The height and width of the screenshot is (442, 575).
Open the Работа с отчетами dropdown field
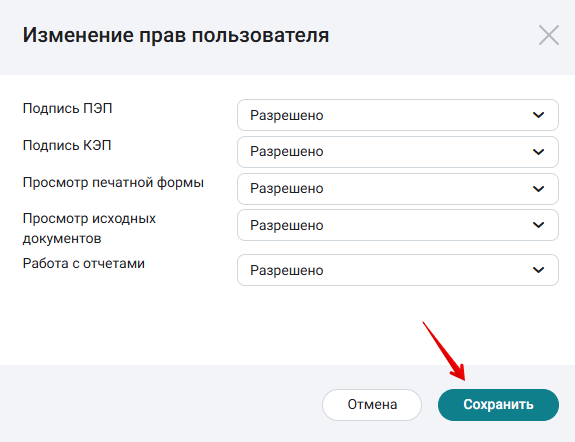pos(398,270)
